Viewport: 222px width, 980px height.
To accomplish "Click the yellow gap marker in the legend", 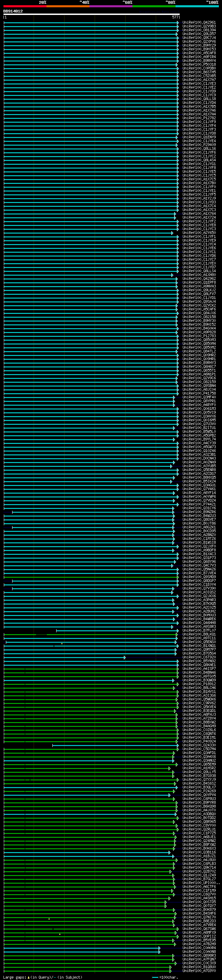I will 28,977.
